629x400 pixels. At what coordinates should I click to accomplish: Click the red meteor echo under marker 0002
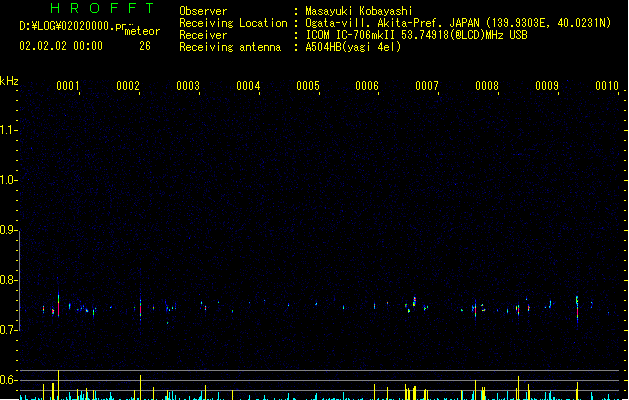[140, 309]
